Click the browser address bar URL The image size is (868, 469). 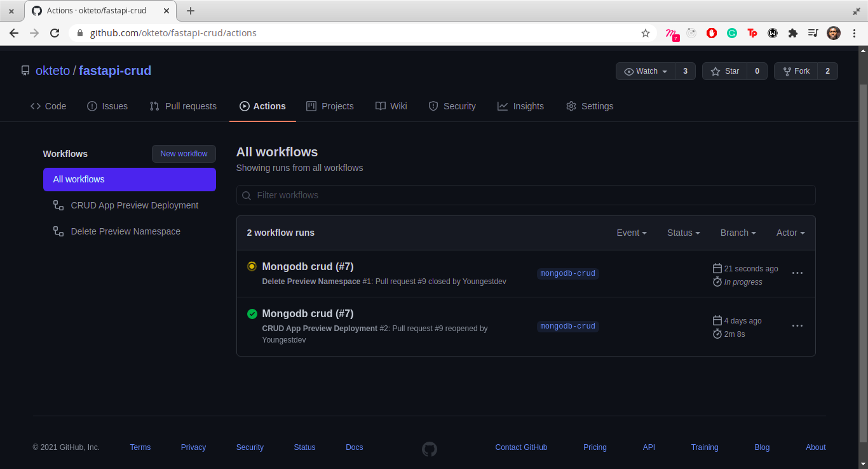click(x=173, y=33)
